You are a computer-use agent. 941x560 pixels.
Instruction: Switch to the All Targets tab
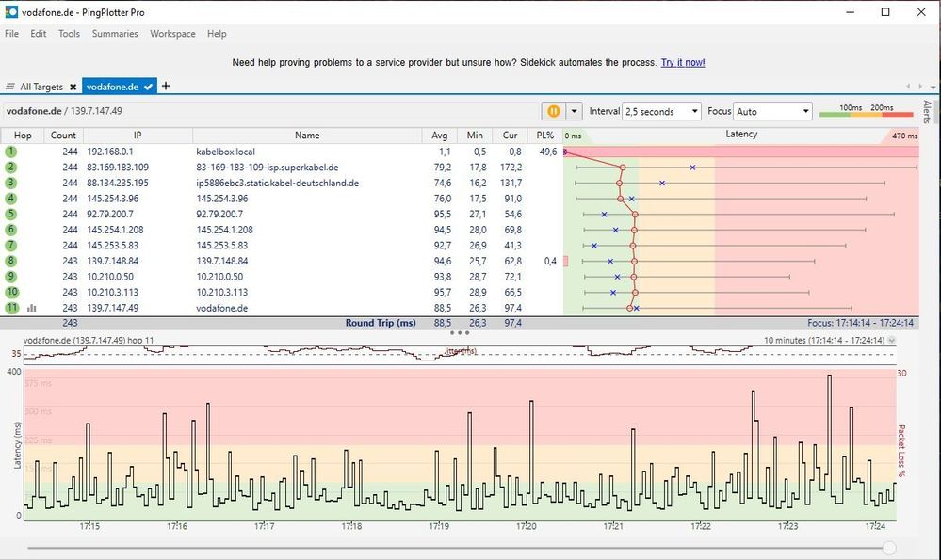point(41,87)
